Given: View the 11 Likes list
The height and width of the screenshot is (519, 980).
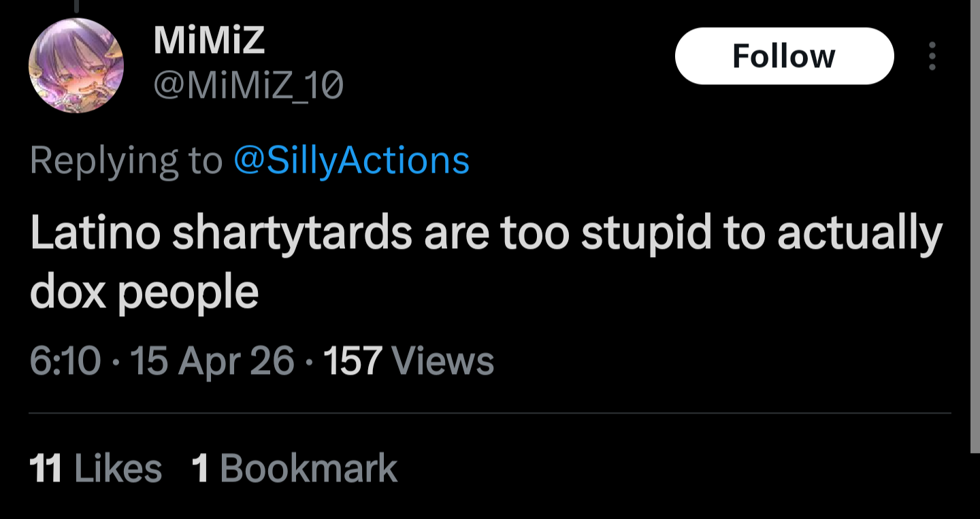Looking at the screenshot, I should pyautogui.click(x=95, y=468).
